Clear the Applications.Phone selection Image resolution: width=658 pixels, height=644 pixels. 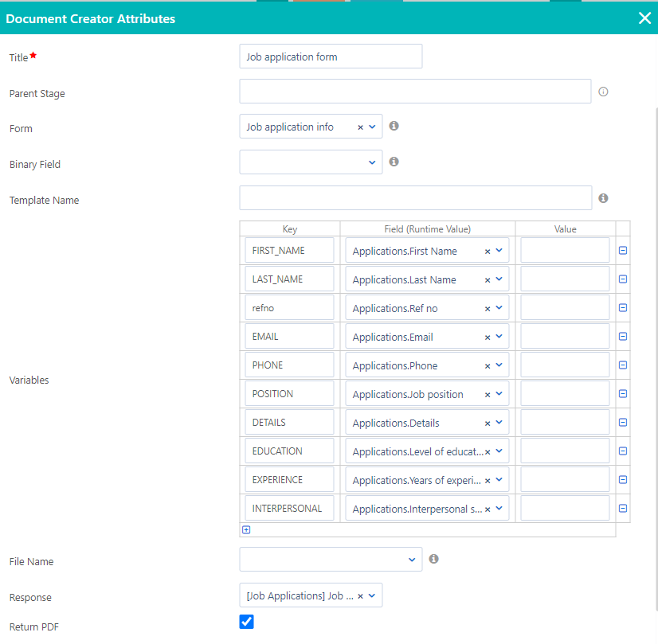488,365
